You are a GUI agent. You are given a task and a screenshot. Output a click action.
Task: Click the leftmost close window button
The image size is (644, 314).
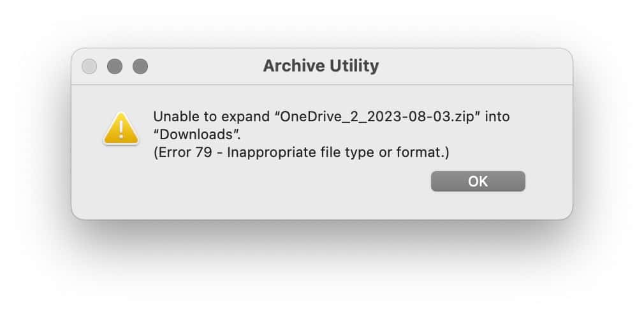point(89,66)
